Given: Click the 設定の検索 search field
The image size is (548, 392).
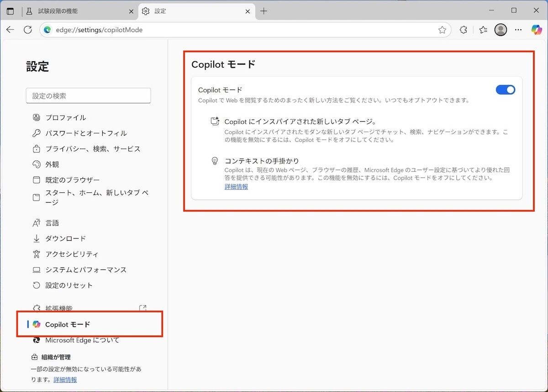Looking at the screenshot, I should pos(88,96).
